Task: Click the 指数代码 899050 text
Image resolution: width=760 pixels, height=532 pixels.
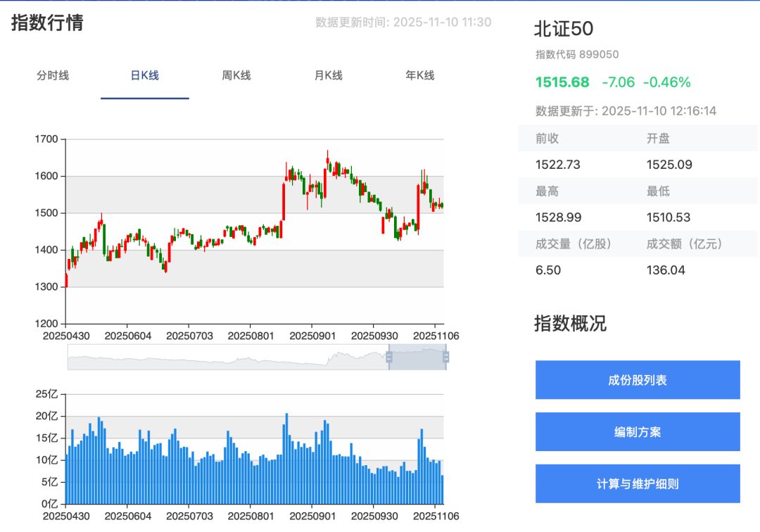Action: (577, 54)
